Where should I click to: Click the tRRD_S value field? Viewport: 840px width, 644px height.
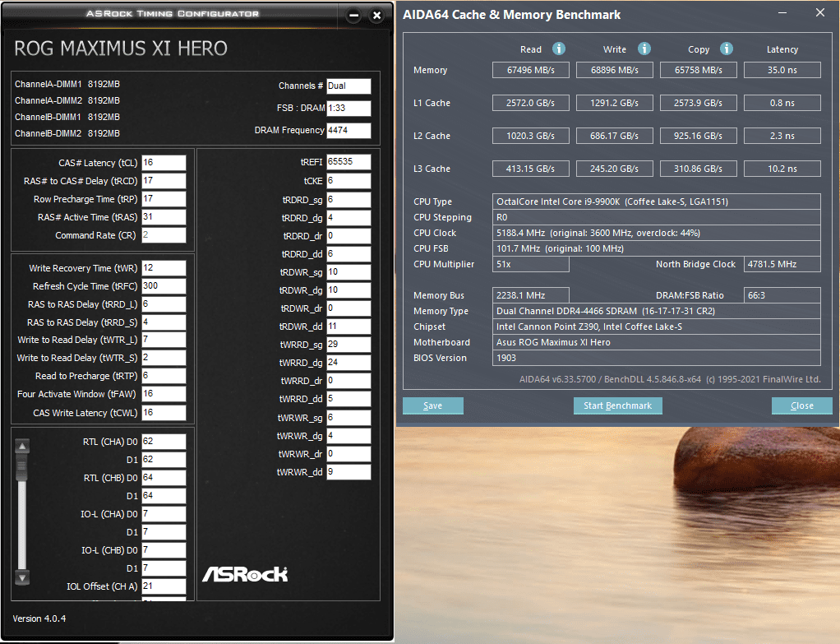164,322
